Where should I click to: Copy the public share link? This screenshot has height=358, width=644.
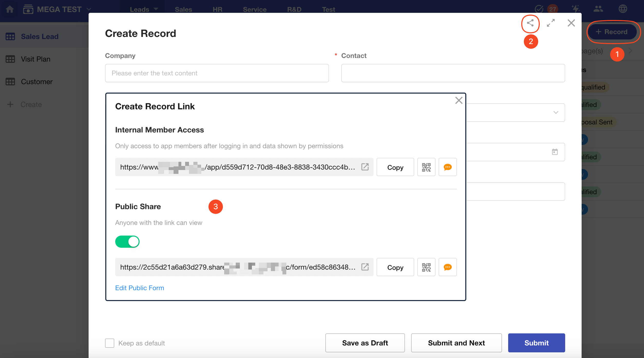(x=395, y=267)
